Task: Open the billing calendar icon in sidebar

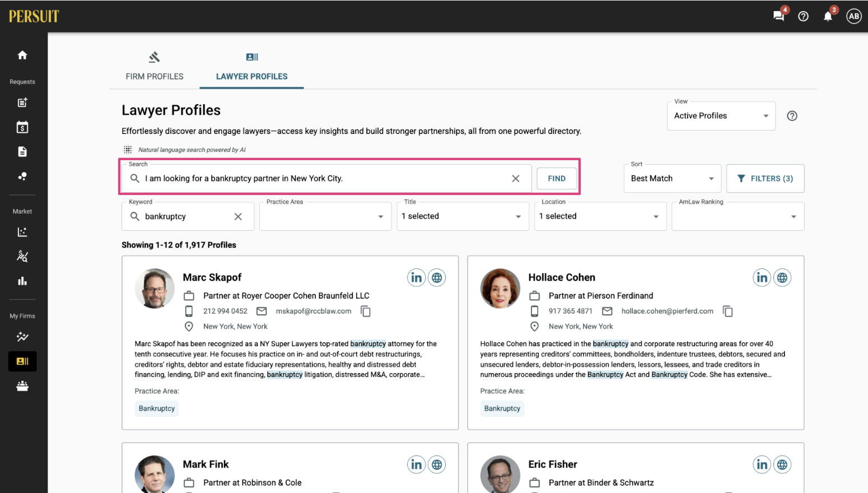Action: coord(22,127)
